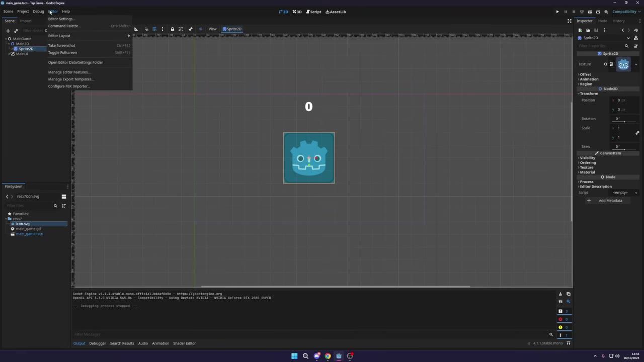644x362 pixels.
Task: Toggle the scale ratio lock chain
Action: point(637,133)
